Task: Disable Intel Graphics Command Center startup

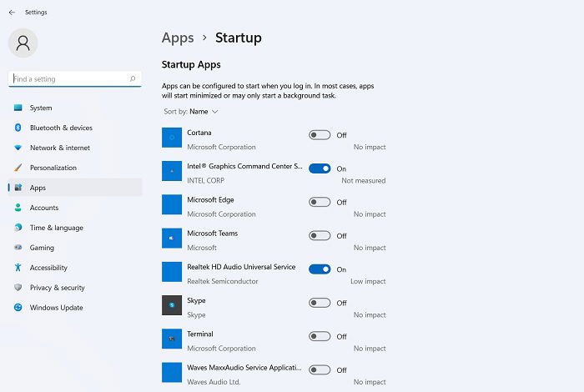Action: coord(320,168)
